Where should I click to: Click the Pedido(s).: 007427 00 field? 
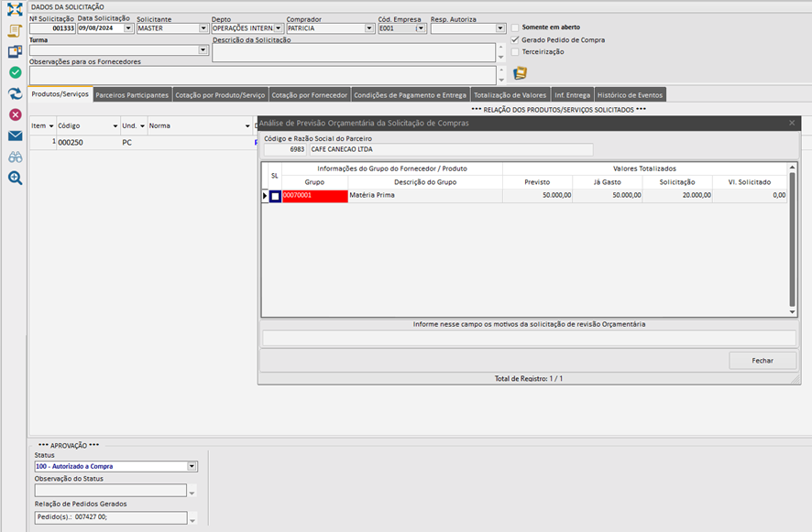point(111,517)
